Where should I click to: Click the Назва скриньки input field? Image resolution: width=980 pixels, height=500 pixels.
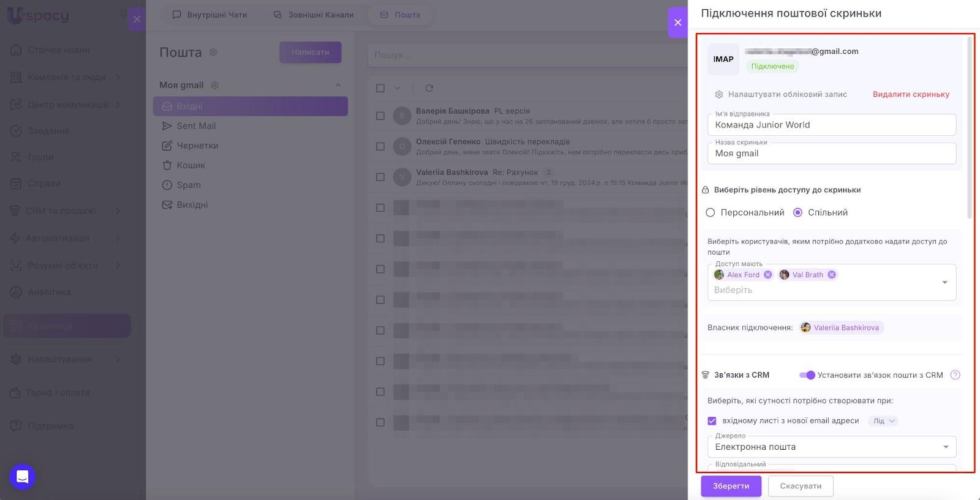click(x=832, y=154)
